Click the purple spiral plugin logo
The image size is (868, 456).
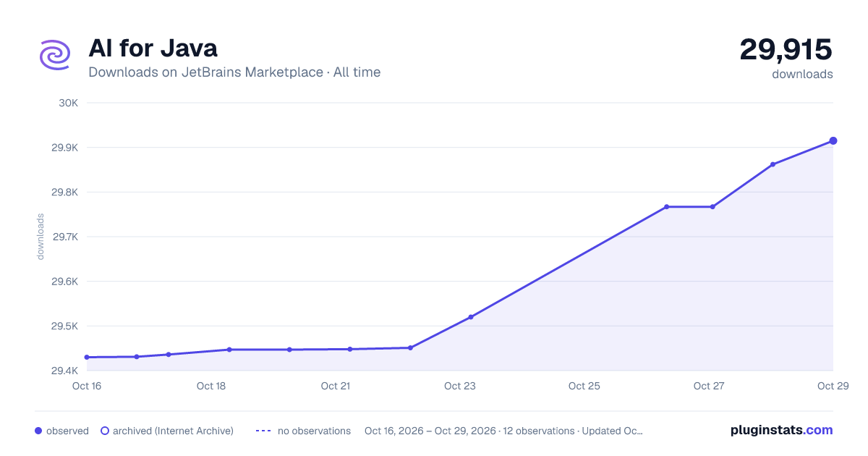click(55, 55)
